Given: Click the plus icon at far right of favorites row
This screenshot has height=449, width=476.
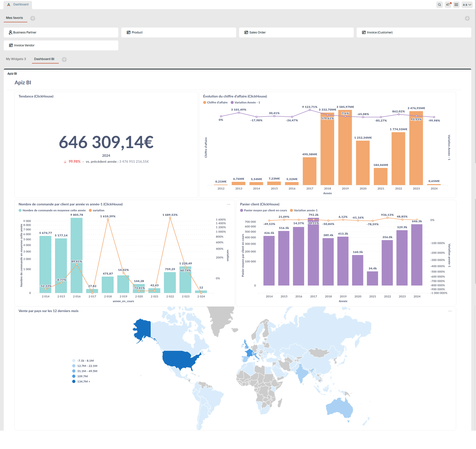Looking at the screenshot, I should [467, 18].
